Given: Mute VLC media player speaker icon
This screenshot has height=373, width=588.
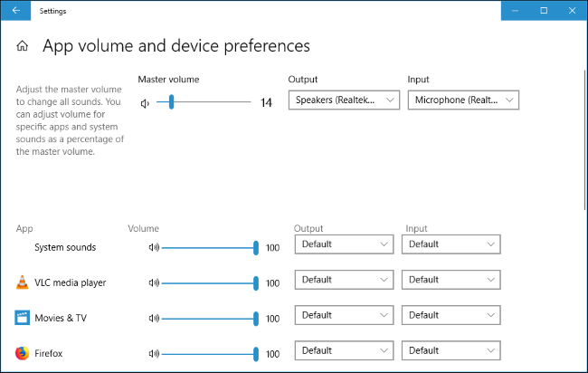Looking at the screenshot, I should click(x=154, y=282).
